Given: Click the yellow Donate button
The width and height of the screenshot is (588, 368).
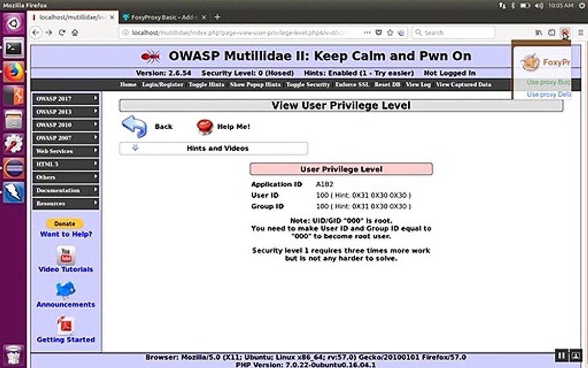Looking at the screenshot, I should point(65,223).
